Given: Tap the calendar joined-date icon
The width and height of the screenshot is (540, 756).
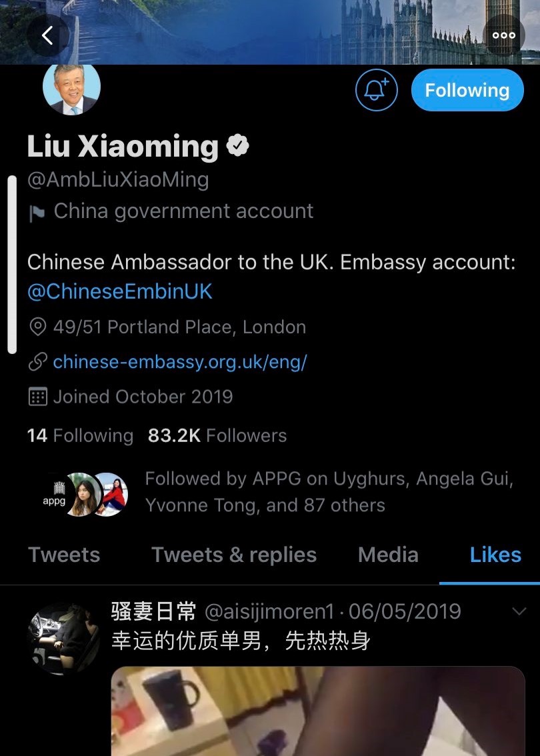Looking at the screenshot, I should [37, 396].
